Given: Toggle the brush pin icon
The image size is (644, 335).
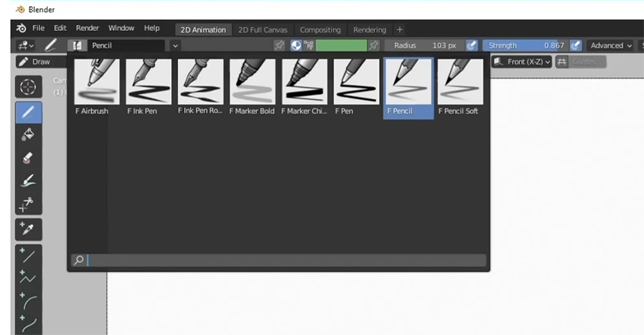Looking at the screenshot, I should point(280,45).
